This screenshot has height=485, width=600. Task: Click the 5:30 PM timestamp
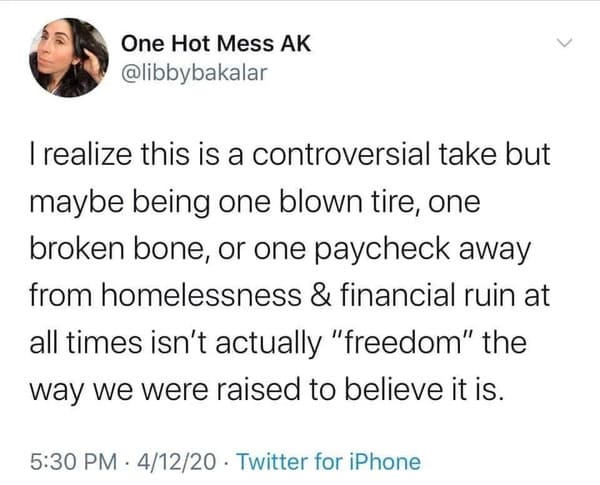tap(73, 461)
